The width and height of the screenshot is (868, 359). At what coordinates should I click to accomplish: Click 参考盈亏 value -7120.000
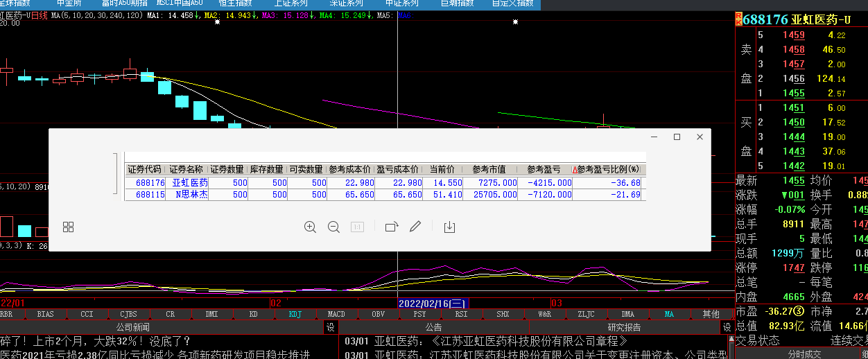[549, 195]
